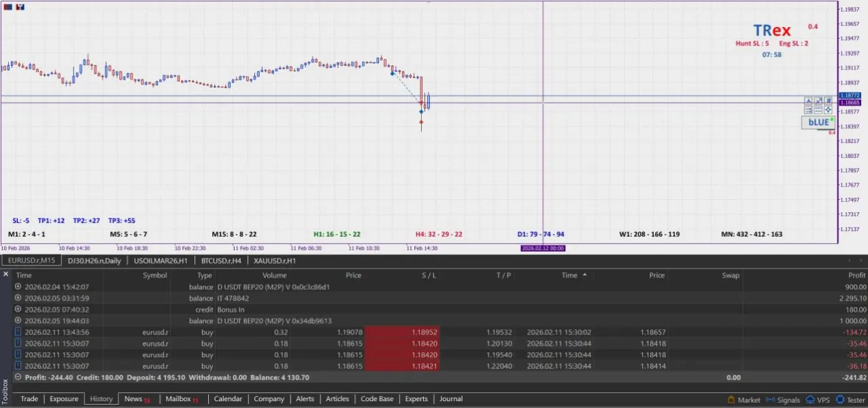868x408 pixels.
Task: Sort history by Profit column header
Action: coord(856,275)
